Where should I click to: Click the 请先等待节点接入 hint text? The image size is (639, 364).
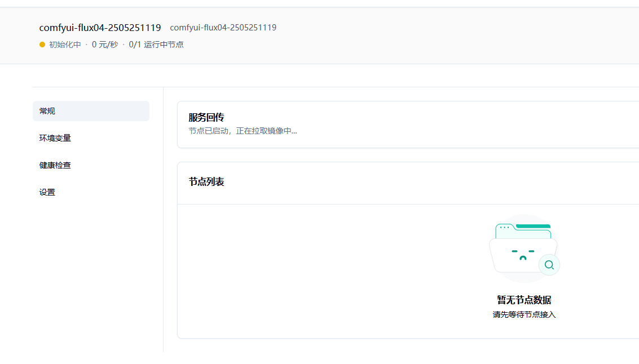[x=524, y=314]
